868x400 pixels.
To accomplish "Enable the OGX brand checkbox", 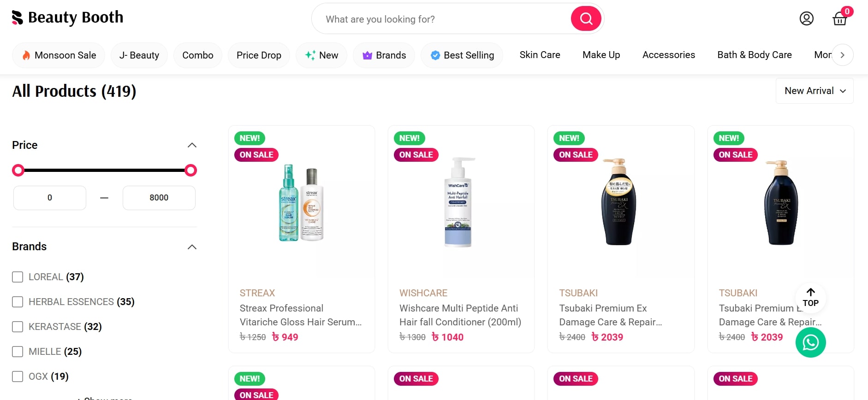I will [x=18, y=376].
